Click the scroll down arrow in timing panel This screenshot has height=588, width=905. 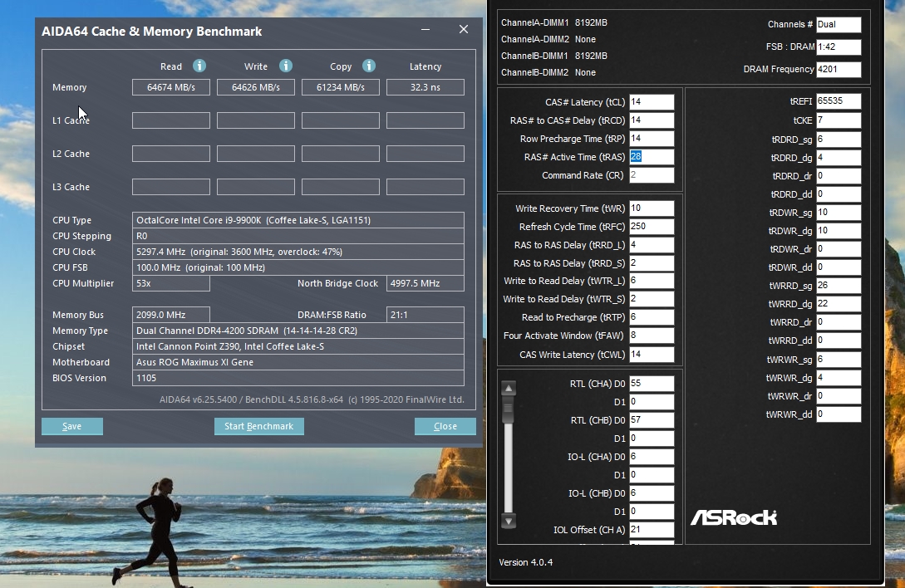[x=509, y=521]
